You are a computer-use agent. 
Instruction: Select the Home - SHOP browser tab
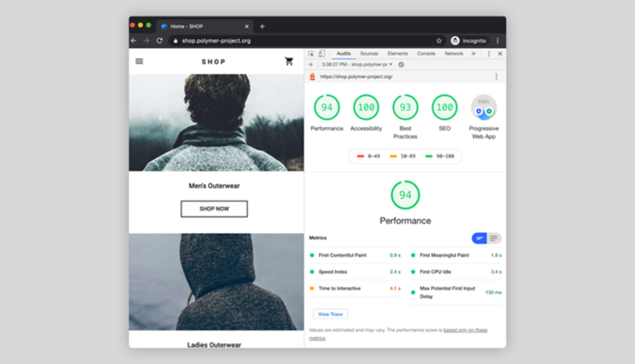(205, 26)
